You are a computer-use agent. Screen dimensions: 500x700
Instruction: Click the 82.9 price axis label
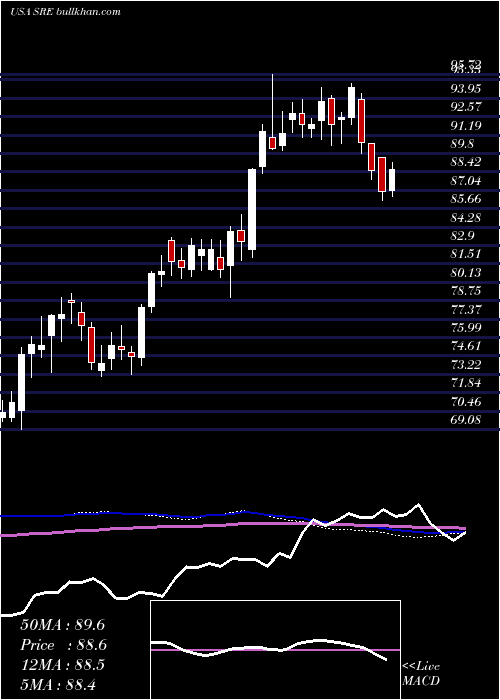point(462,236)
